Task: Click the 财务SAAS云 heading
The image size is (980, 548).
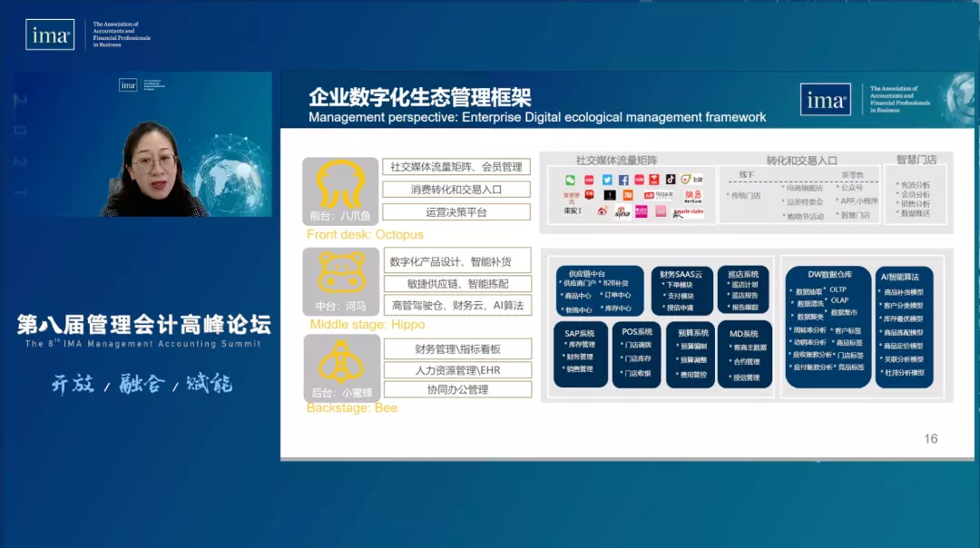Action: [x=681, y=274]
